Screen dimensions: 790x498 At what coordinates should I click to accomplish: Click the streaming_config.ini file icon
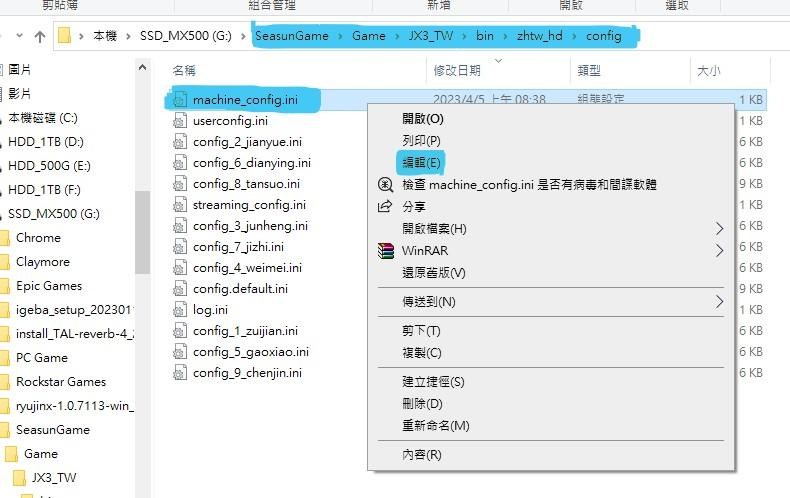click(180, 205)
